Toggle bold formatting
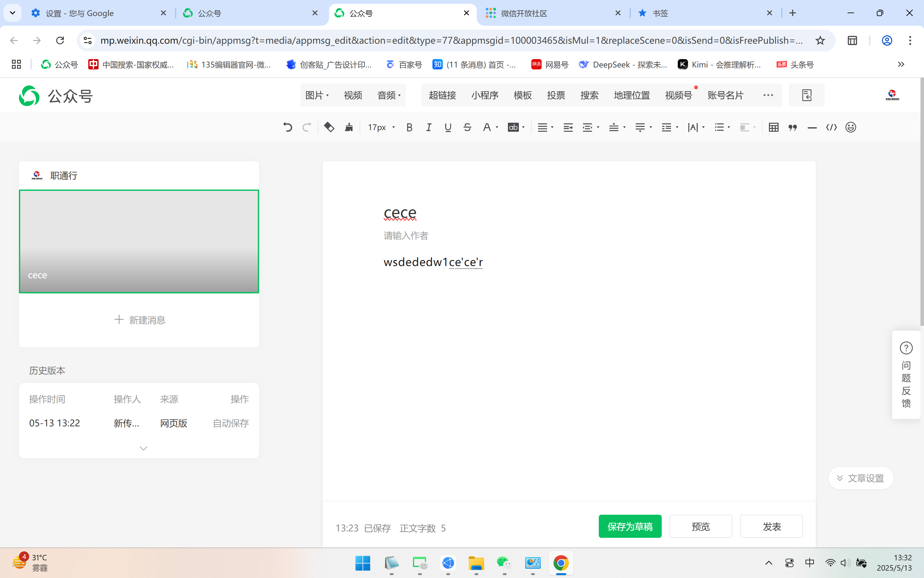 [x=409, y=127]
